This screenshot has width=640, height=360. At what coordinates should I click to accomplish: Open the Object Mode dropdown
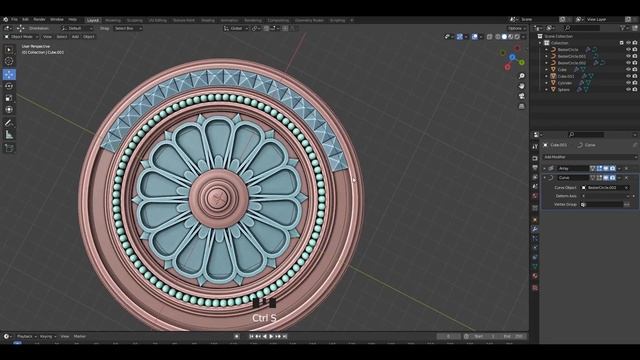(x=21, y=37)
